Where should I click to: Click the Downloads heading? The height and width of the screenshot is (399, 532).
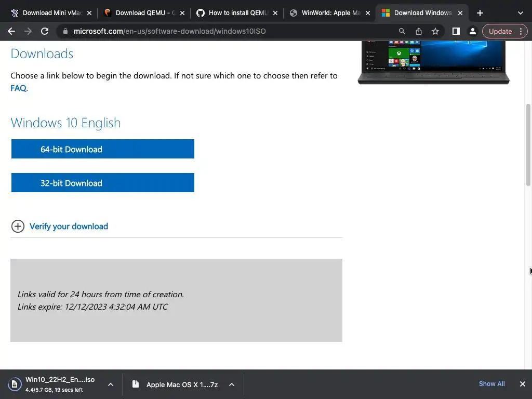tap(42, 54)
